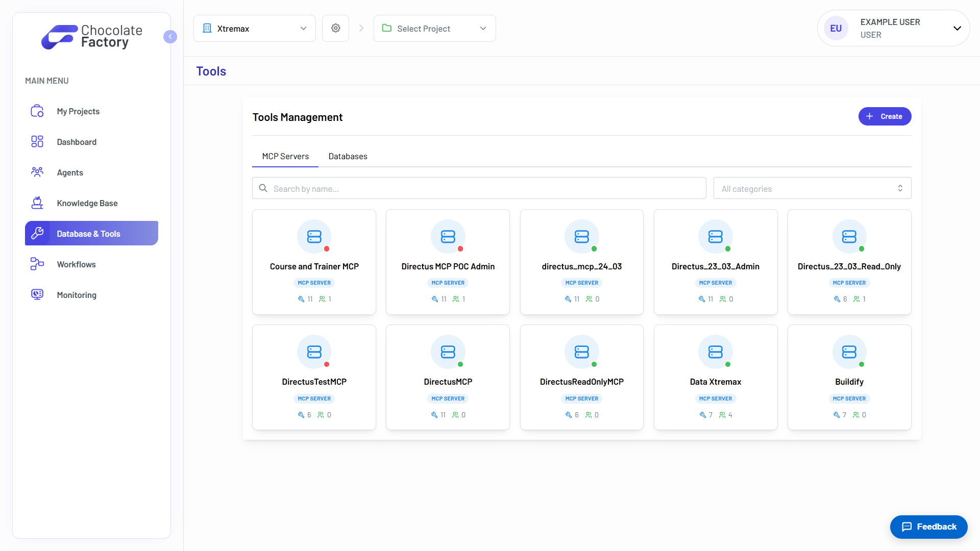The height and width of the screenshot is (551, 980).
Task: Open the Directus MCP POC Admin card
Action: (x=448, y=262)
